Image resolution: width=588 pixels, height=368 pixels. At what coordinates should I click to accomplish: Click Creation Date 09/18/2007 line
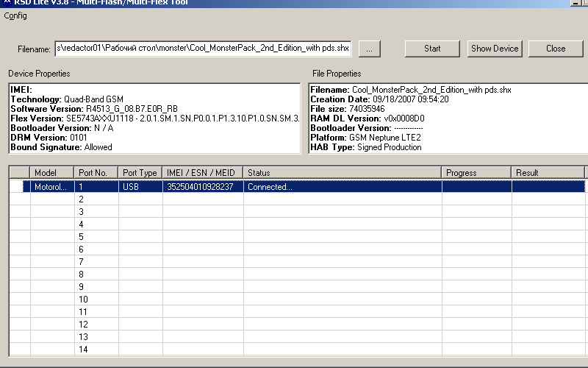[x=379, y=99]
